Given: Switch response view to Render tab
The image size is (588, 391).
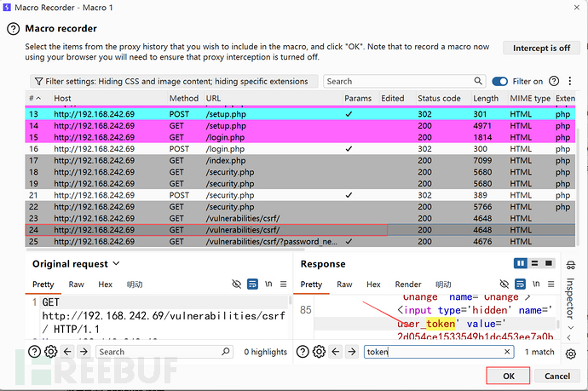Looking at the screenshot, I should tap(408, 284).
